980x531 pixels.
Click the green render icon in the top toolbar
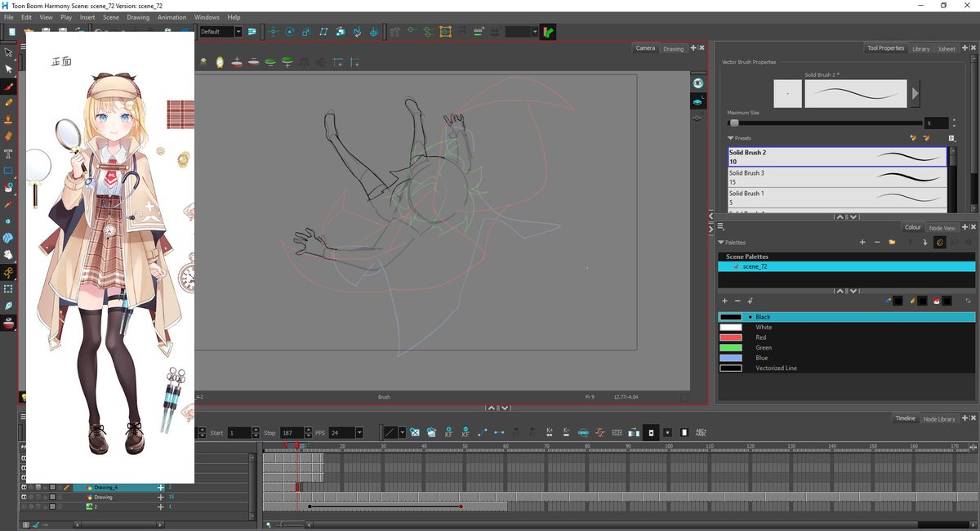(547, 32)
